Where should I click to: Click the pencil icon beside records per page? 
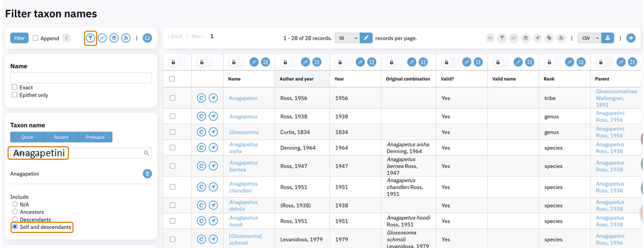click(x=366, y=38)
